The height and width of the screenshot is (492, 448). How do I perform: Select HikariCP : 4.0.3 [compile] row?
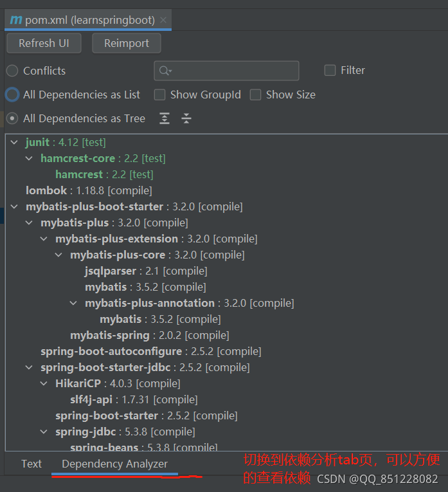(118, 383)
